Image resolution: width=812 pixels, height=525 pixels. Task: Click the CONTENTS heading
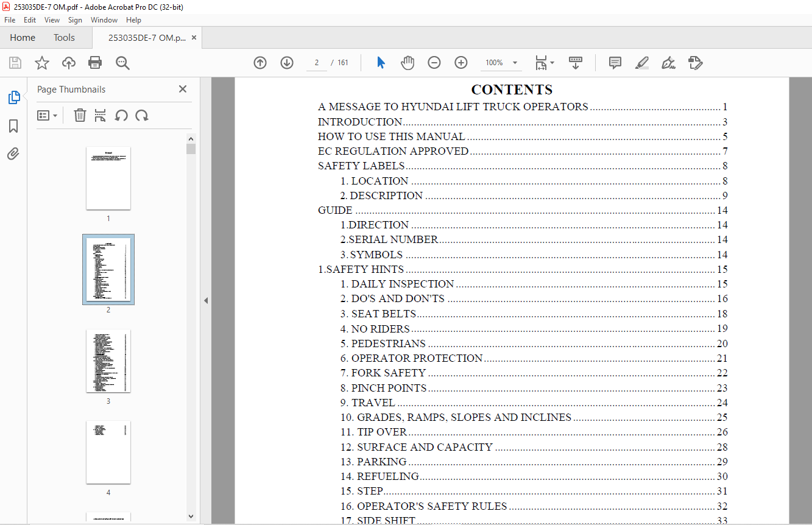512,90
